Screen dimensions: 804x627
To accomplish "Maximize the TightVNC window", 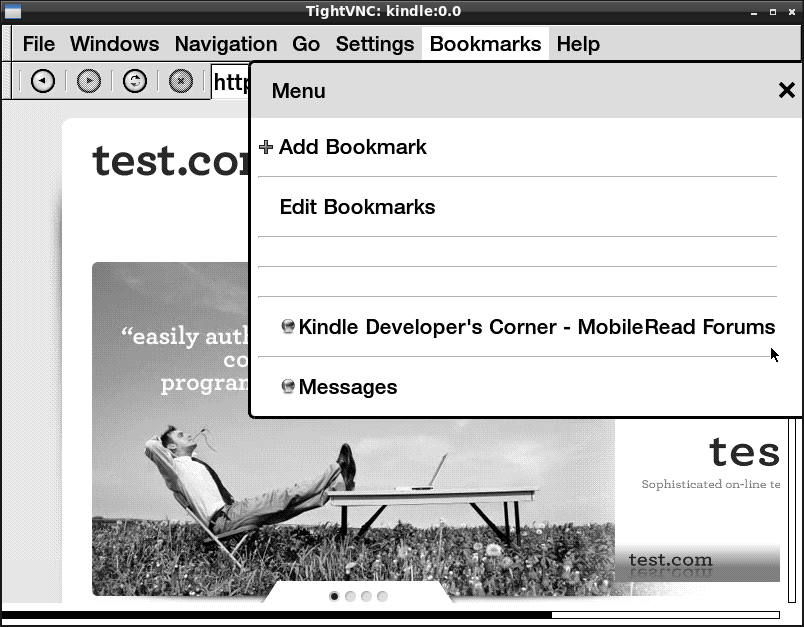I will (x=773, y=12).
